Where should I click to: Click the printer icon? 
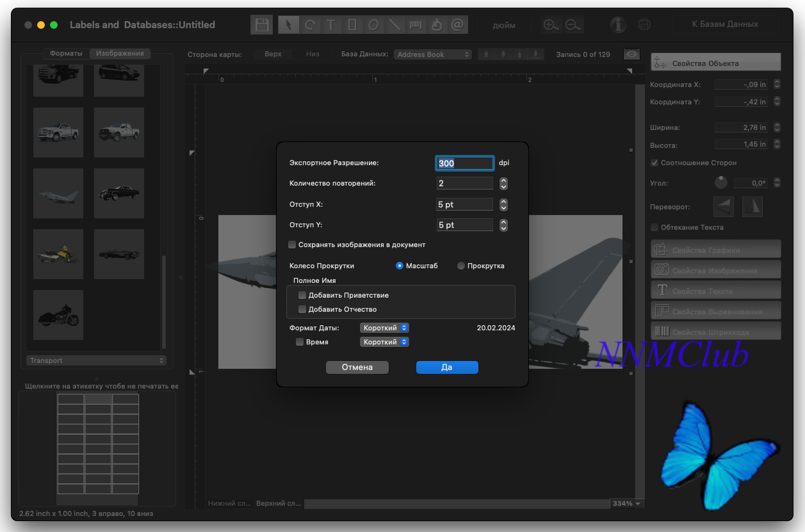point(644,25)
